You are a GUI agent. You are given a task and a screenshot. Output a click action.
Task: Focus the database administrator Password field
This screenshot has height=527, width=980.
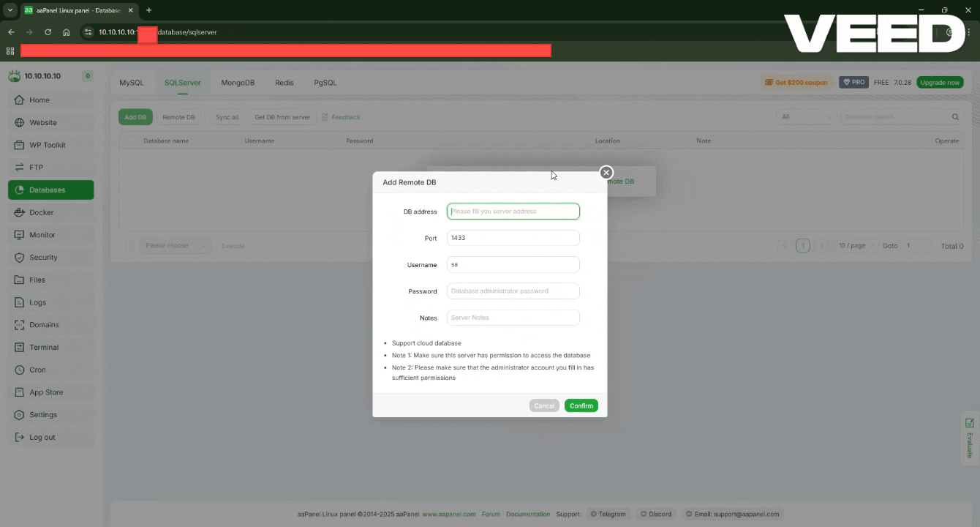coord(513,291)
